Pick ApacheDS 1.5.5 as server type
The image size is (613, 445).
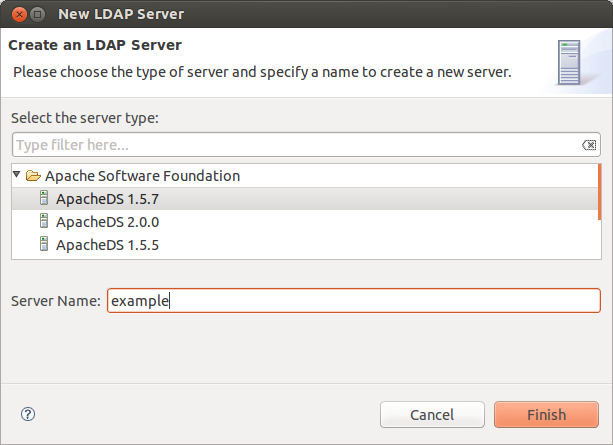[107, 245]
